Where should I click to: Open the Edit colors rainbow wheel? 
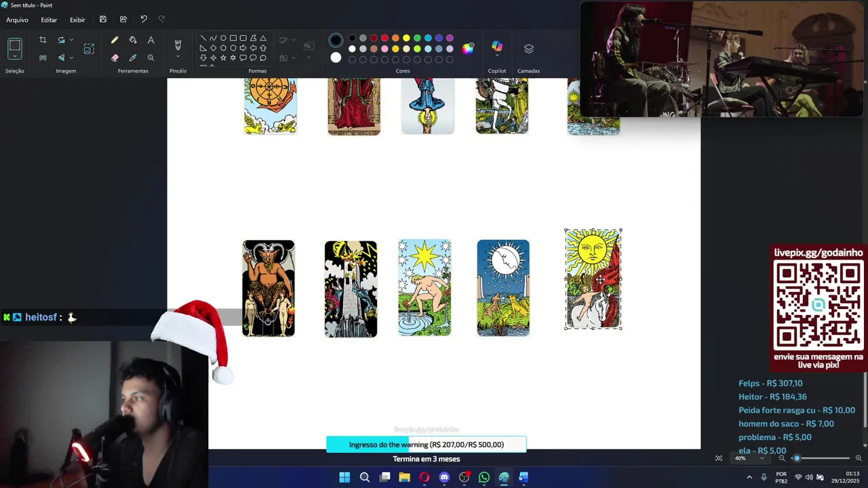tap(468, 48)
